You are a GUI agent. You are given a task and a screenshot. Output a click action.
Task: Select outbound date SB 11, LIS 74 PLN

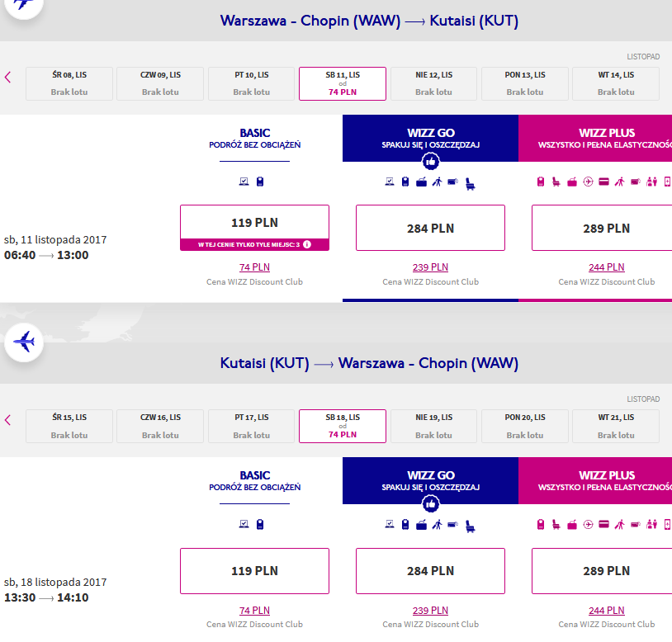click(343, 83)
